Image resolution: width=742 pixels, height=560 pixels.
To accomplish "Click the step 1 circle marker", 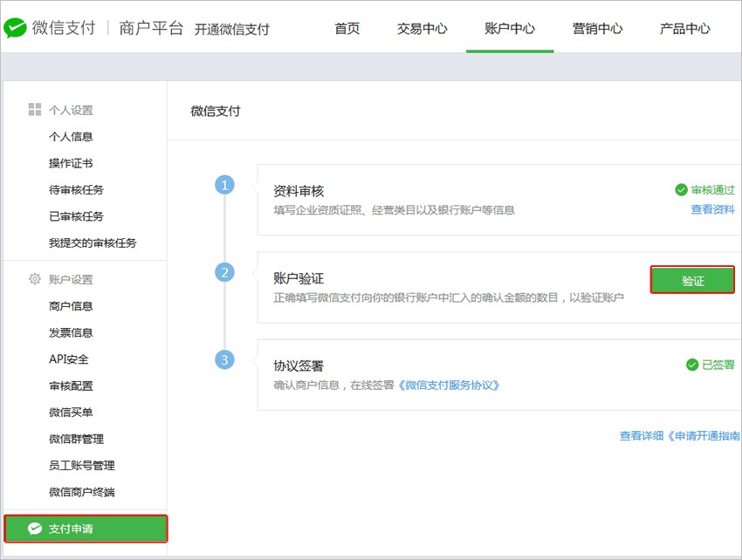I will [224, 185].
